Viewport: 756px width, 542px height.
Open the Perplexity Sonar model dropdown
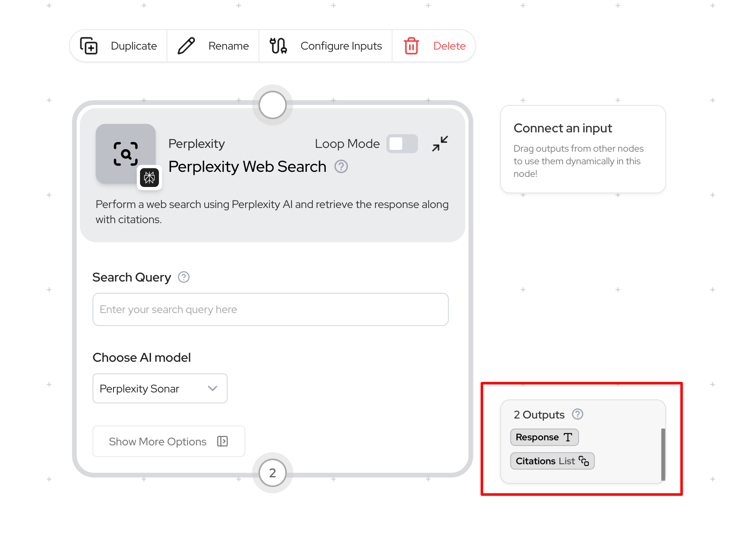point(160,388)
